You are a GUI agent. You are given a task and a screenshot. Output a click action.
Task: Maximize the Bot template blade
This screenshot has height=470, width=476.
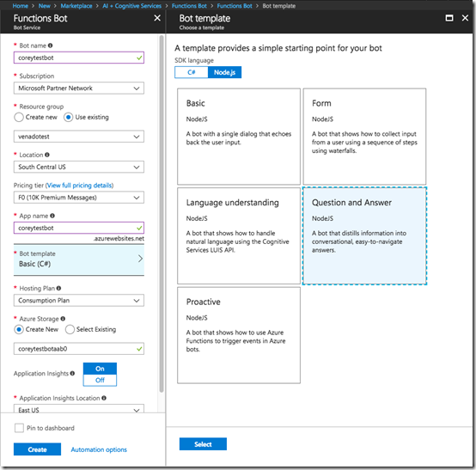point(449,18)
